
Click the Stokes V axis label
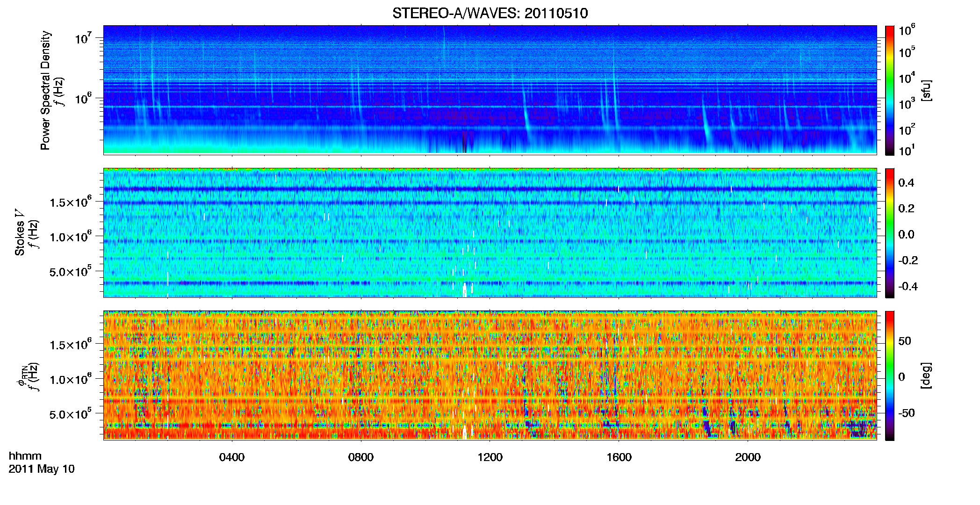(x=20, y=232)
